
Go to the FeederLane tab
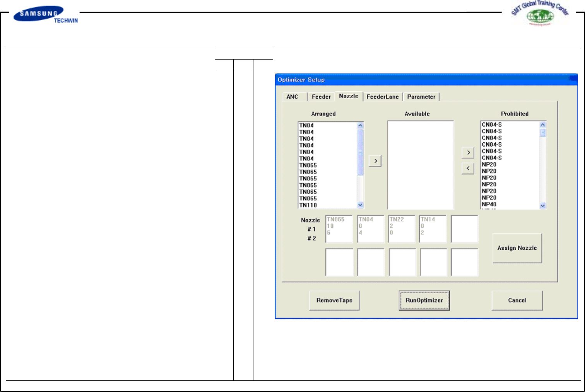pos(383,97)
